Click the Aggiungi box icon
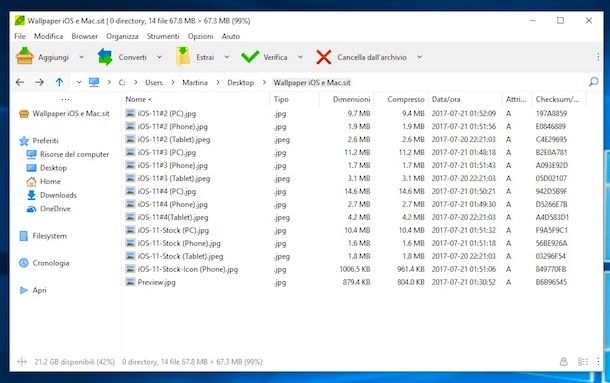Viewport: 610px width, 383px height. (x=25, y=56)
